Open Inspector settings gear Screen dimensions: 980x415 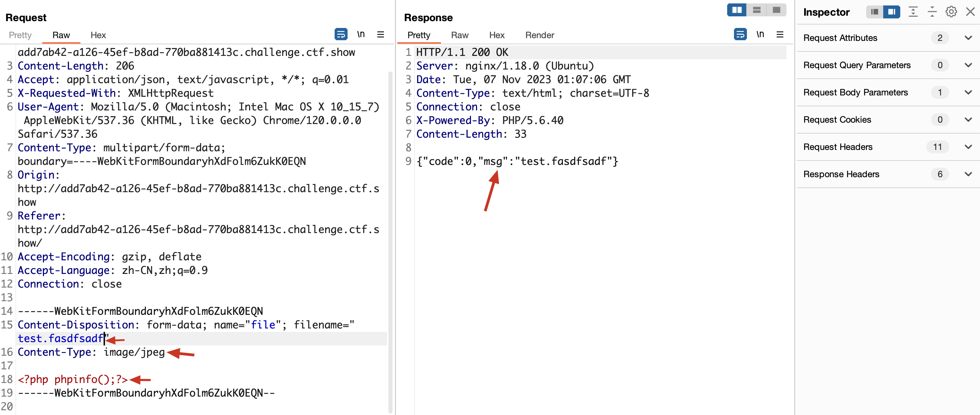pos(951,12)
